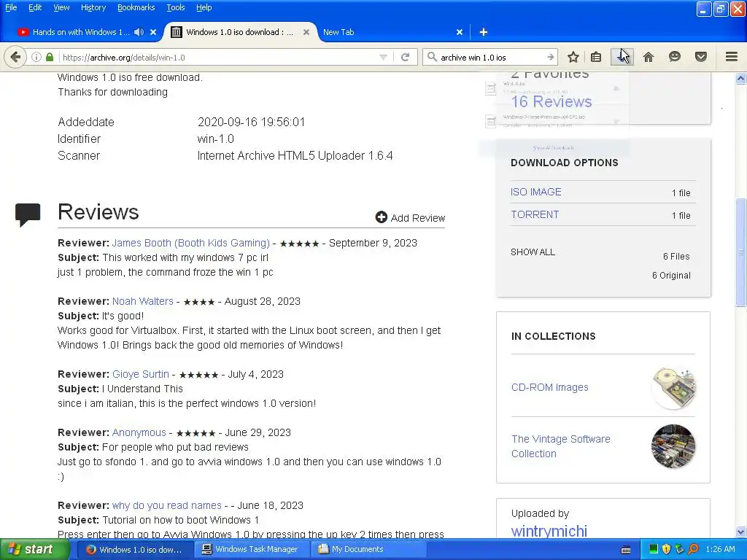Open uploader wintrymichi's profile
The height and width of the screenshot is (560, 747).
[549, 531]
